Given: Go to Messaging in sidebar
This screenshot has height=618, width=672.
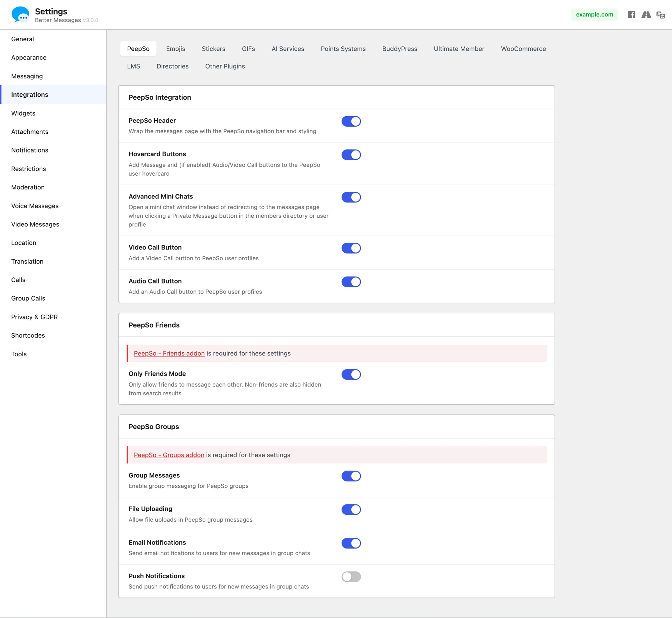Looking at the screenshot, I should 53,76.
